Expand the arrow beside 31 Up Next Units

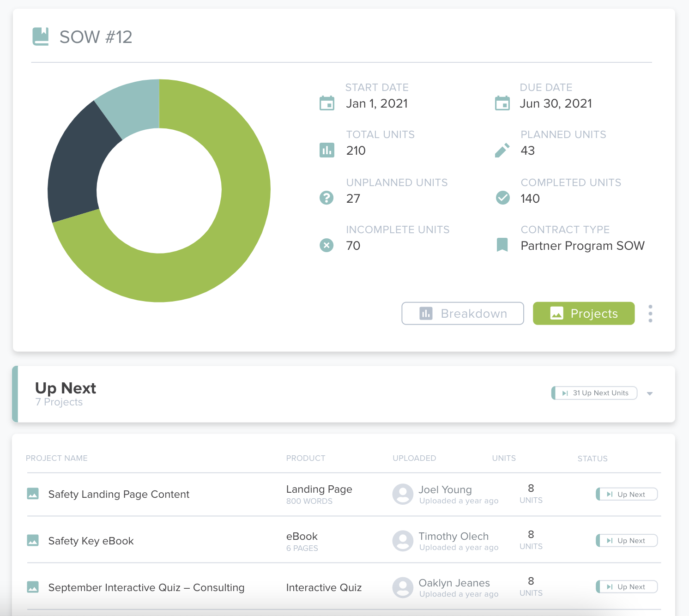pos(650,393)
